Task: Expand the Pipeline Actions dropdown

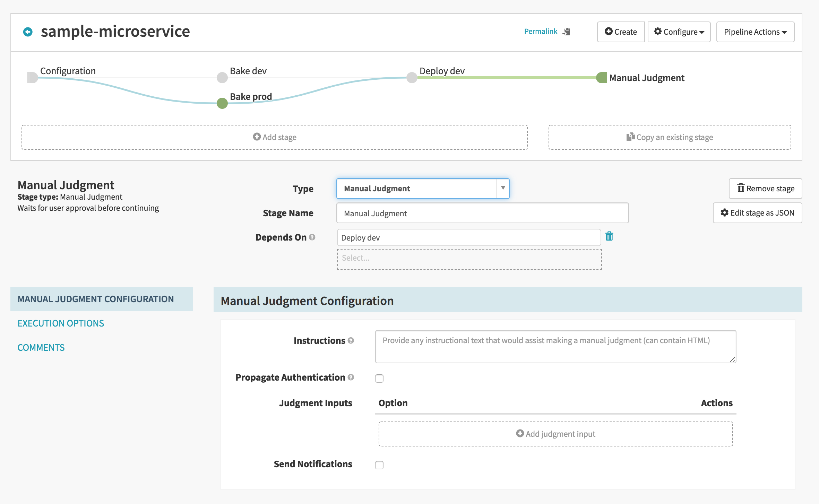Action: coord(755,32)
